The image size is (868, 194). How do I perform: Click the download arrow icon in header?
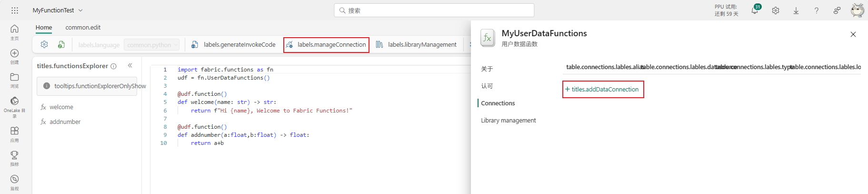[x=796, y=10]
